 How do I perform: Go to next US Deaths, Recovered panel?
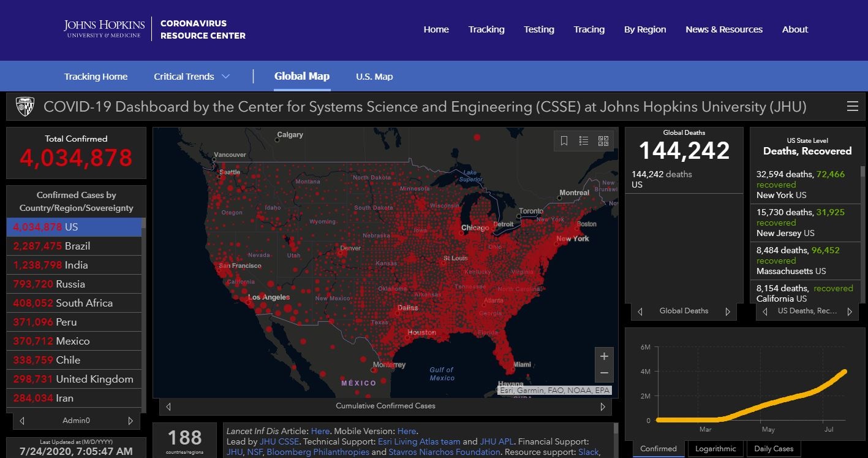click(850, 311)
